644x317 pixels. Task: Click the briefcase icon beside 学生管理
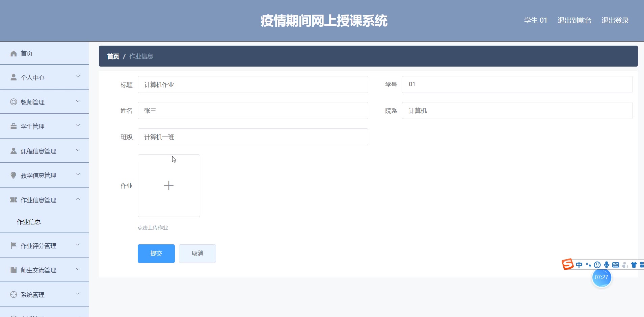pos(14,126)
